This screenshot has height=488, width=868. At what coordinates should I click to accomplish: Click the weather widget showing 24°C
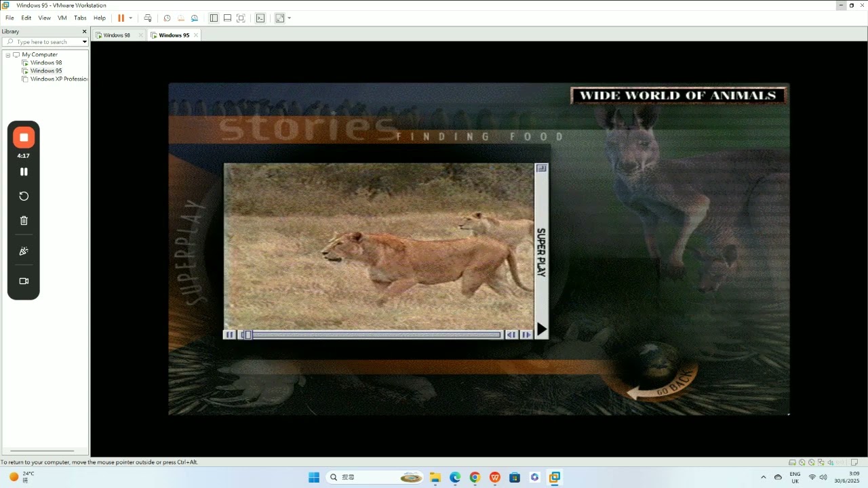pos(20,477)
